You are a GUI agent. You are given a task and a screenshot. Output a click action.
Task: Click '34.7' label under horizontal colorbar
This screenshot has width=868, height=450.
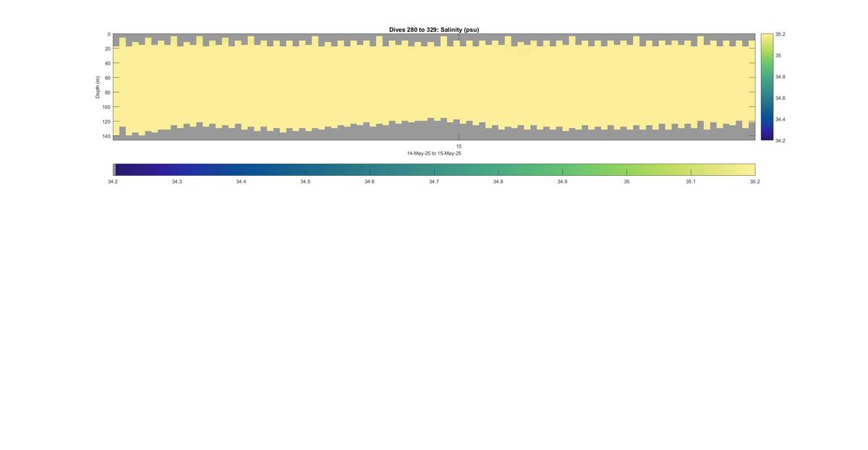[x=434, y=182]
